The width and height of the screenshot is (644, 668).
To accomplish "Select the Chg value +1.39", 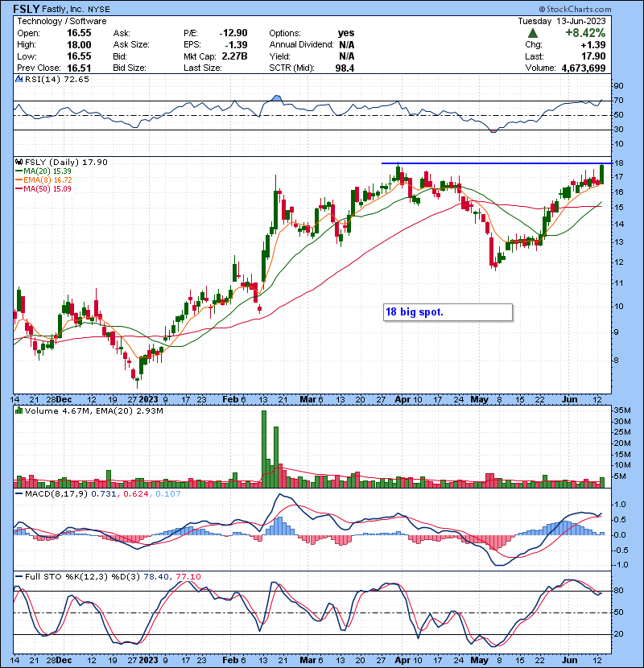I will coord(592,45).
